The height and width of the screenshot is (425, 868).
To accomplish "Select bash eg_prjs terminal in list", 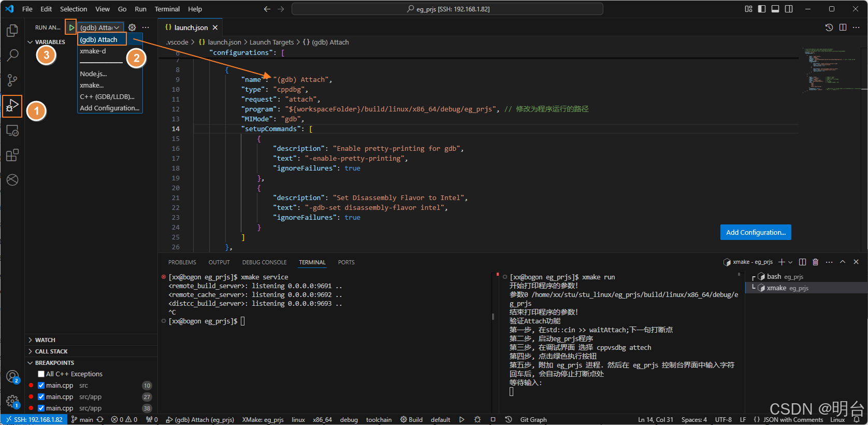I will tap(806, 277).
